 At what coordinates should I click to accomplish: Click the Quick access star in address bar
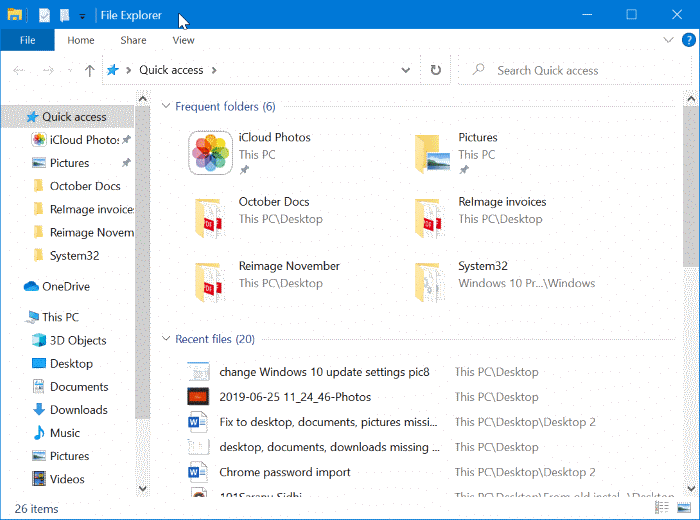pyautogui.click(x=113, y=70)
